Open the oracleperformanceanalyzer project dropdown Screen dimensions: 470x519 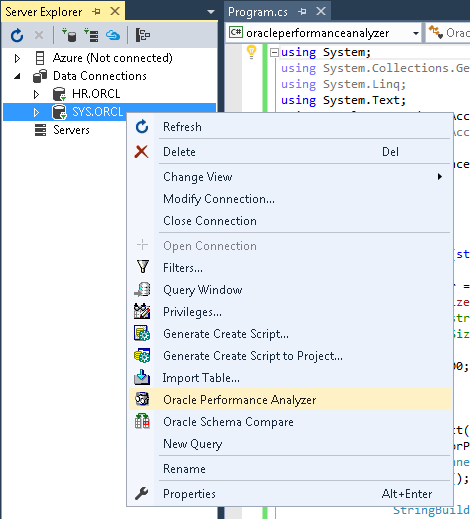(416, 33)
